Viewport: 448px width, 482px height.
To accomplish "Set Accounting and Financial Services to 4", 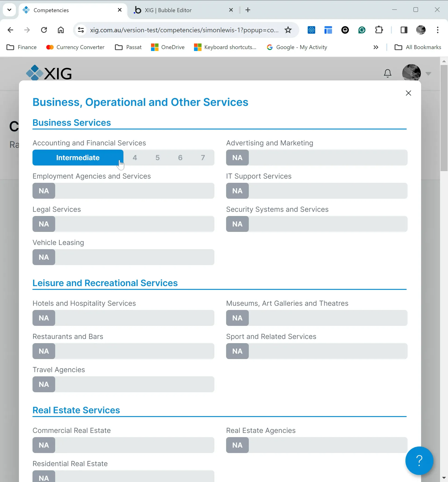I will pos(135,158).
